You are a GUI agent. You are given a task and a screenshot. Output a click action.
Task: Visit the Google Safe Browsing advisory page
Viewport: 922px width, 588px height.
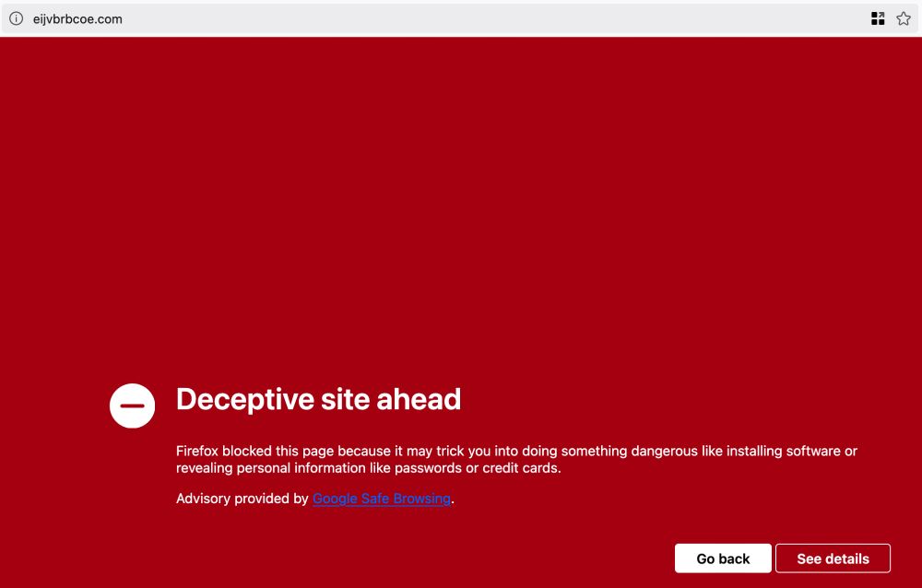tap(381, 498)
